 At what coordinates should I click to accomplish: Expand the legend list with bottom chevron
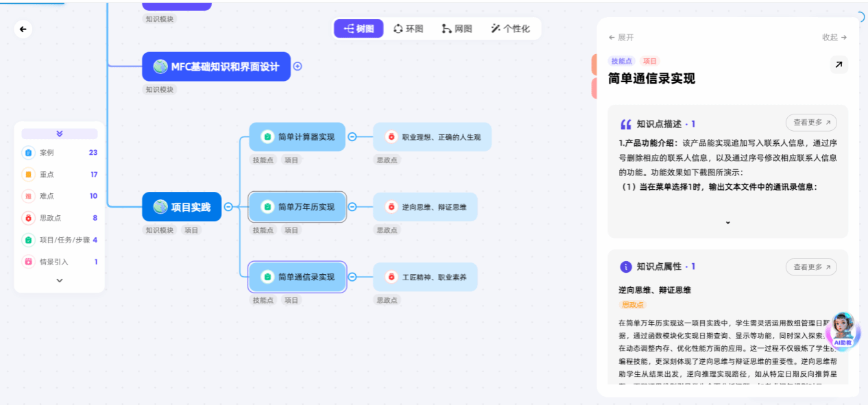[60, 280]
